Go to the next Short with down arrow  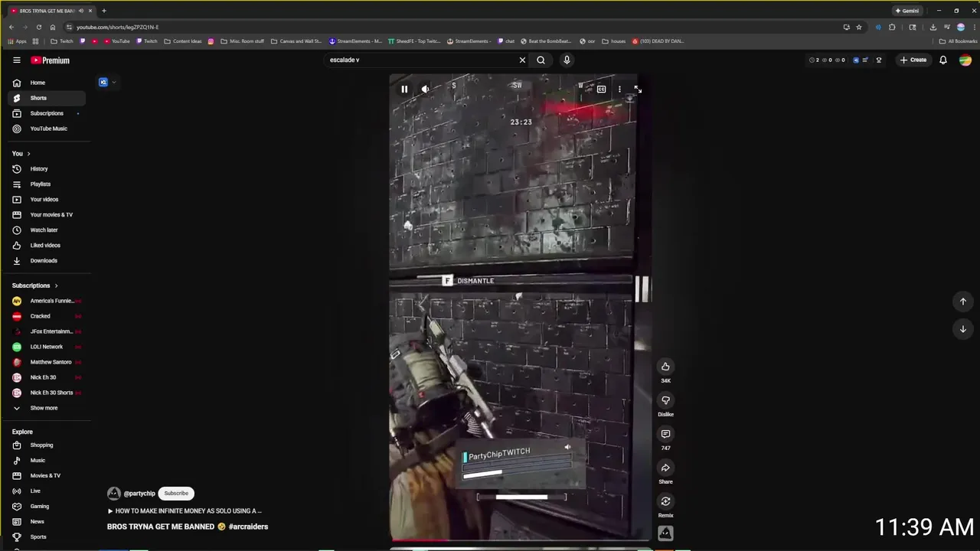coord(963,329)
